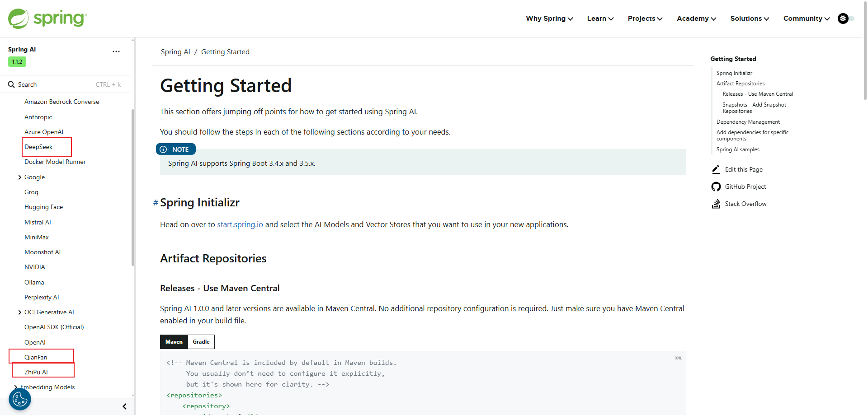
Task: Jump to Releases - Use Maven Central
Action: [x=758, y=94]
